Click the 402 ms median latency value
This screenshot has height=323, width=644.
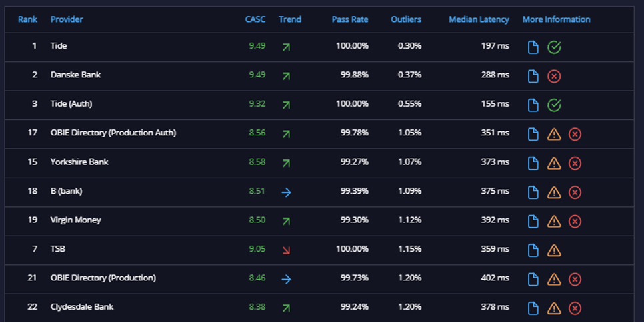click(x=495, y=278)
